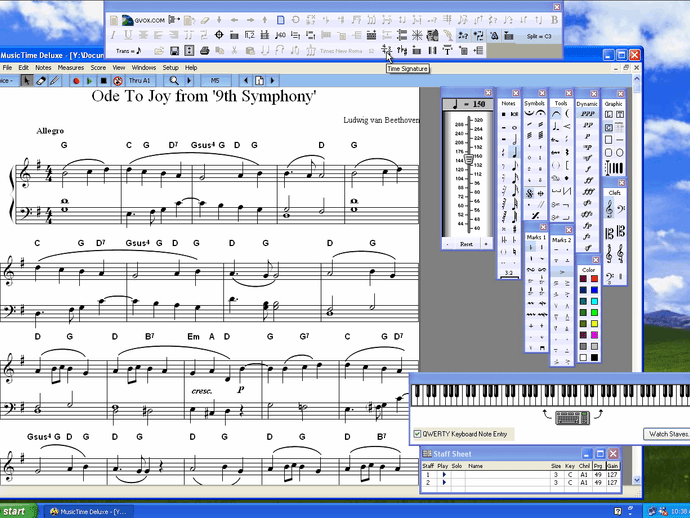Click the computer keyboard icon under piano
This screenshot has width=690, height=518.
click(572, 417)
